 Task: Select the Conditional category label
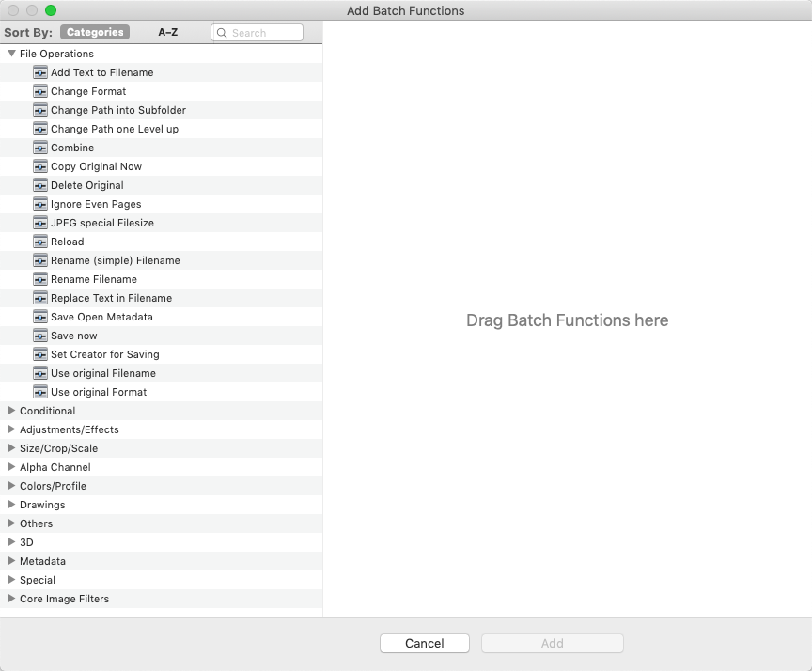tap(48, 411)
